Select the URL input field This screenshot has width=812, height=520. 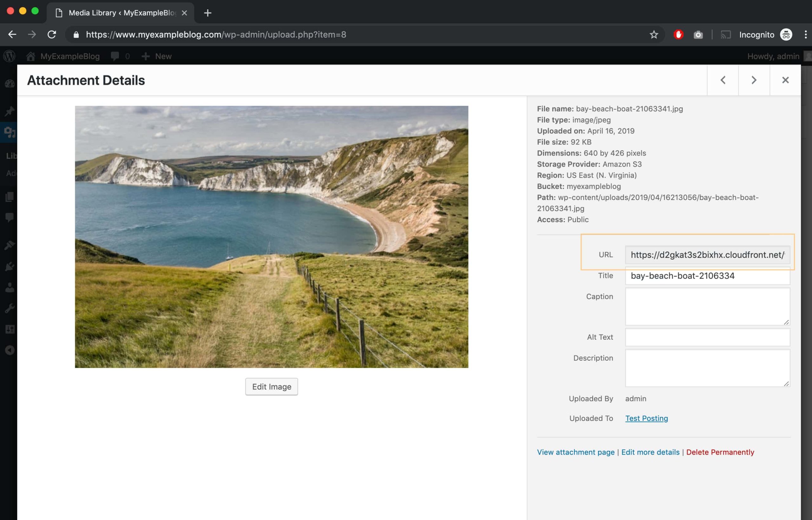point(708,255)
